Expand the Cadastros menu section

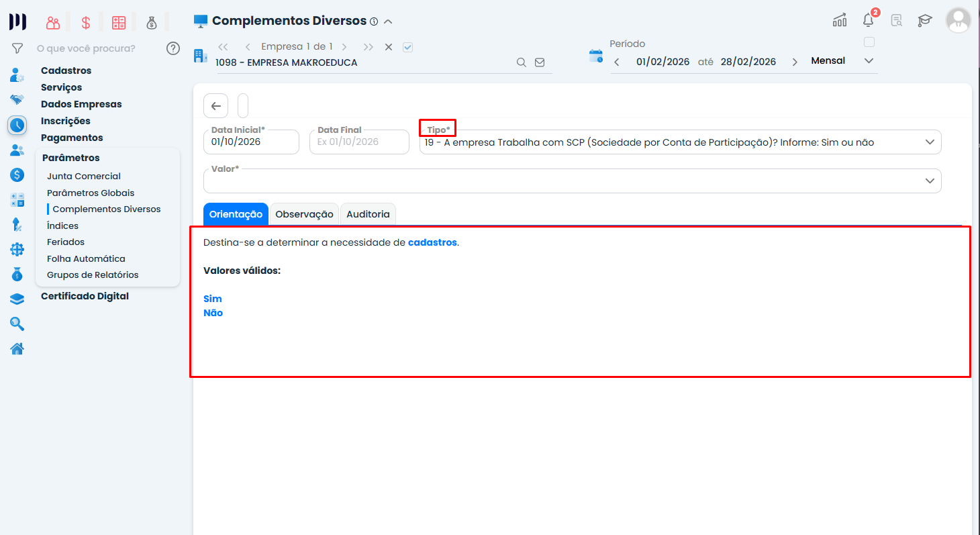(x=66, y=70)
